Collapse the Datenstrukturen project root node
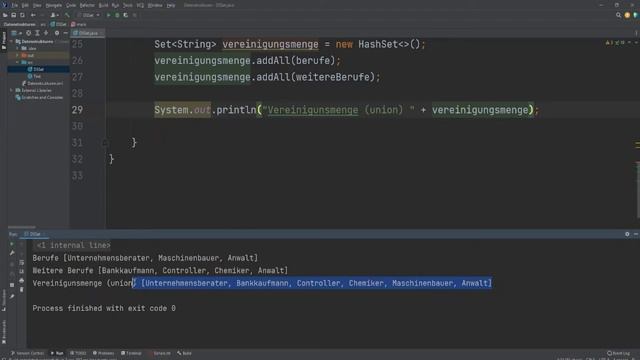 click(x=11, y=42)
